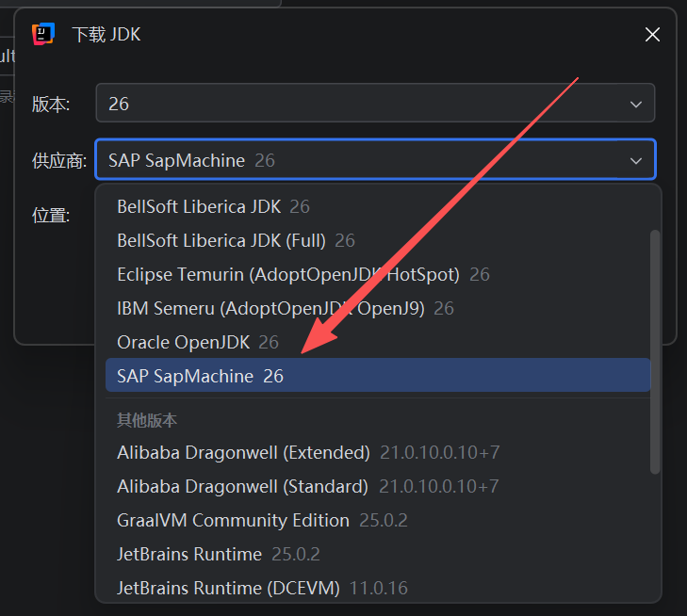
Task: Close the 下载 JDK dialog
Action: tap(652, 35)
